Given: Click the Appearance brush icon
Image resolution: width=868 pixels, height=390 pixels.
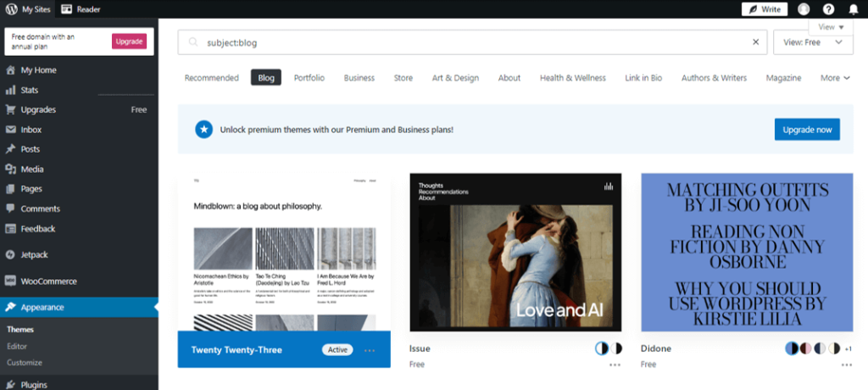Looking at the screenshot, I should click(x=10, y=308).
